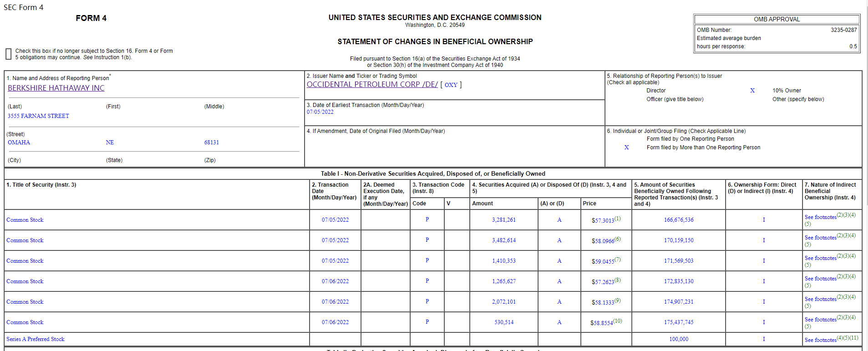868x351 pixels.
Task: Open the OCCIDENTAL PETROLEUM CORP /DE/ link
Action: [372, 84]
